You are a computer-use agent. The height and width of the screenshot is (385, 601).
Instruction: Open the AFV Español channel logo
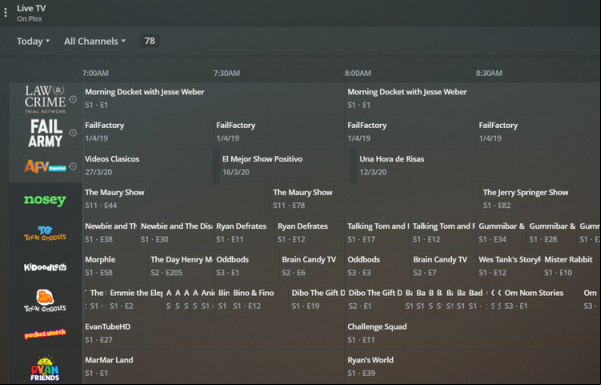(x=45, y=166)
